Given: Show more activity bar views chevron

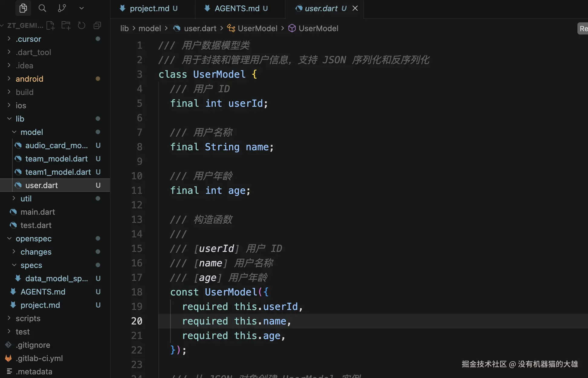Looking at the screenshot, I should pyautogui.click(x=81, y=8).
